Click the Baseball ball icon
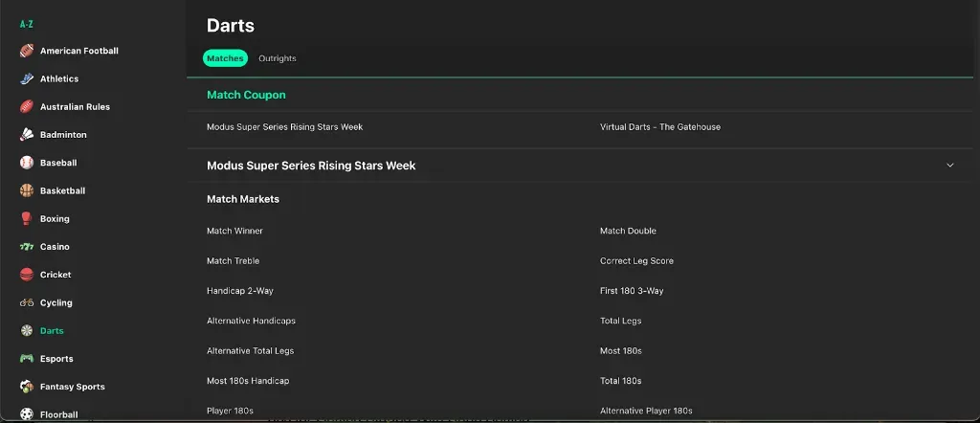 point(27,163)
